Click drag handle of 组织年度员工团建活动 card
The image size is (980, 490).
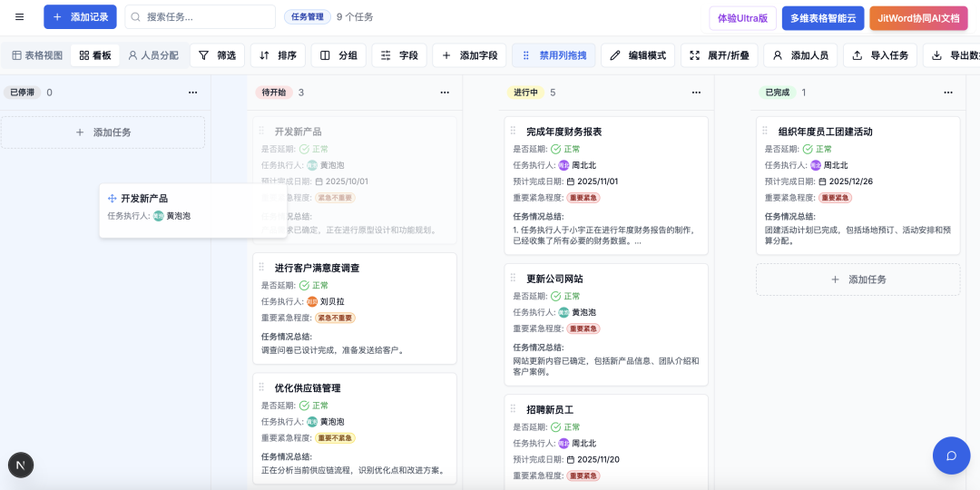765,131
